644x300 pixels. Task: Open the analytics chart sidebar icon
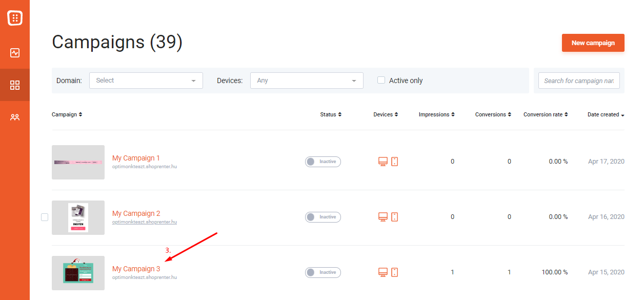pos(15,53)
